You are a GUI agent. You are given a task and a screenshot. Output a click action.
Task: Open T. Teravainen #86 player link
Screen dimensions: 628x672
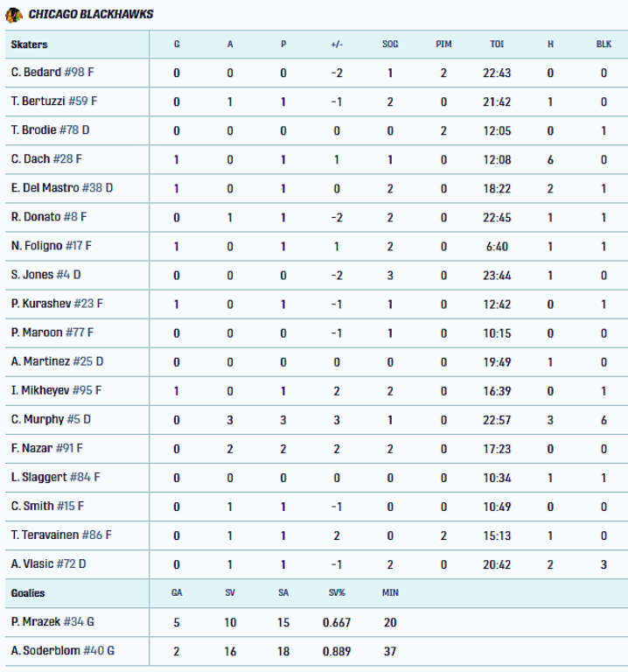[x=61, y=535]
